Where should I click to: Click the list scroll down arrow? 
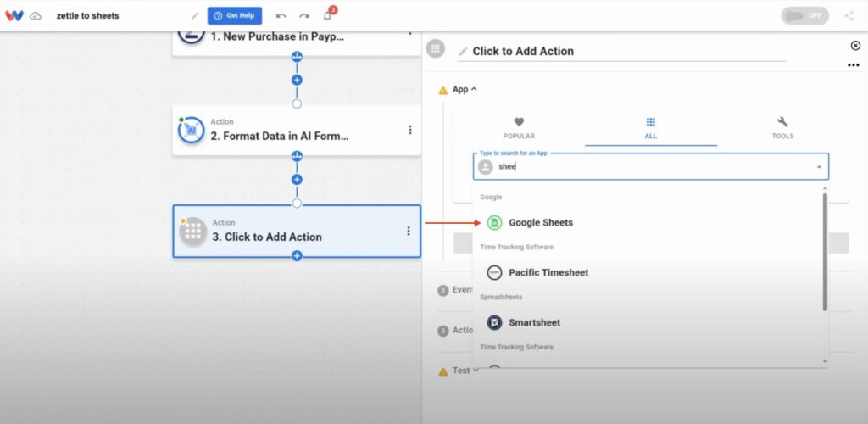point(825,361)
